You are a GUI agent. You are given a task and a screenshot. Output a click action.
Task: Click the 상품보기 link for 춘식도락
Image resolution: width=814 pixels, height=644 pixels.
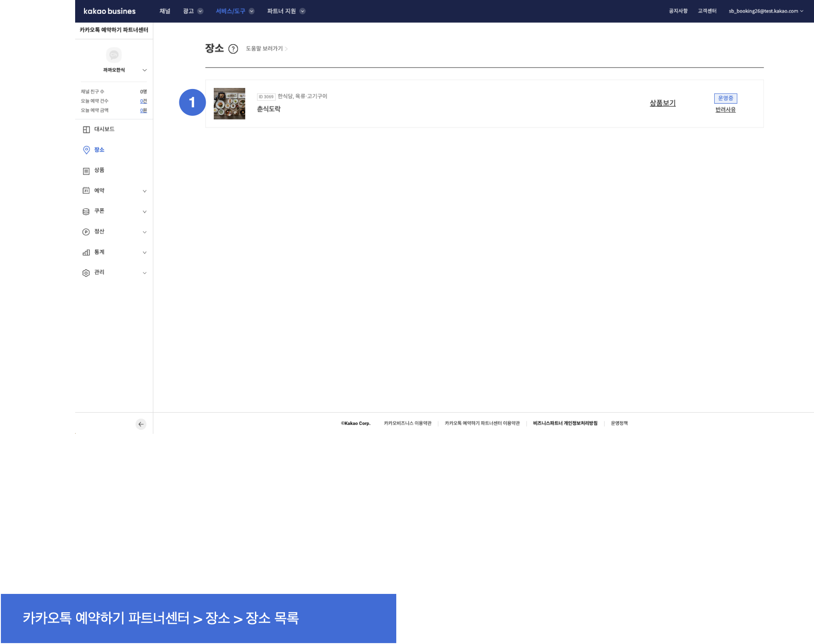click(x=662, y=103)
